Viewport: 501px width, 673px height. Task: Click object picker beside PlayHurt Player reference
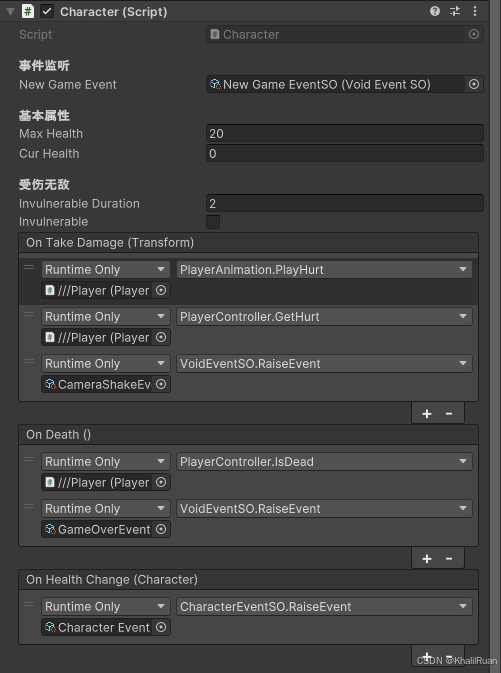[161, 291]
